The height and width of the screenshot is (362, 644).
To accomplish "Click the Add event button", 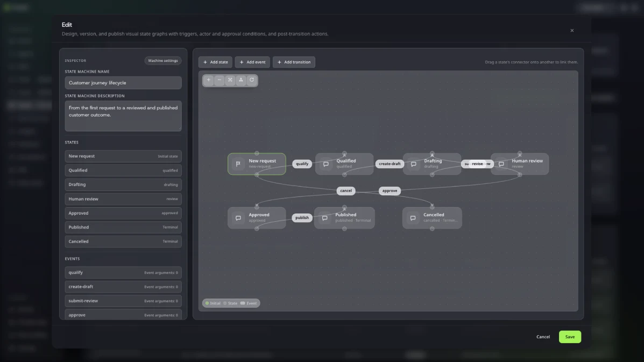I will tap(252, 62).
